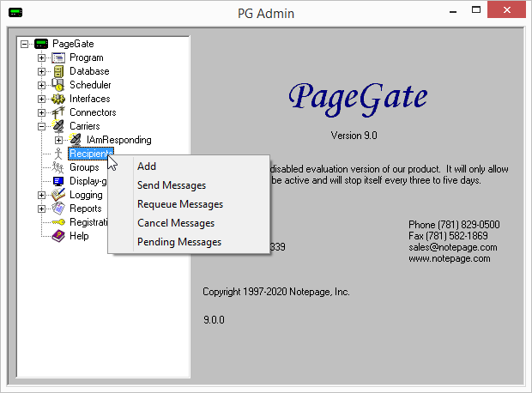Click the Copyright 1997-2020 Notepage text
The width and height of the screenshot is (532, 393).
click(x=276, y=292)
